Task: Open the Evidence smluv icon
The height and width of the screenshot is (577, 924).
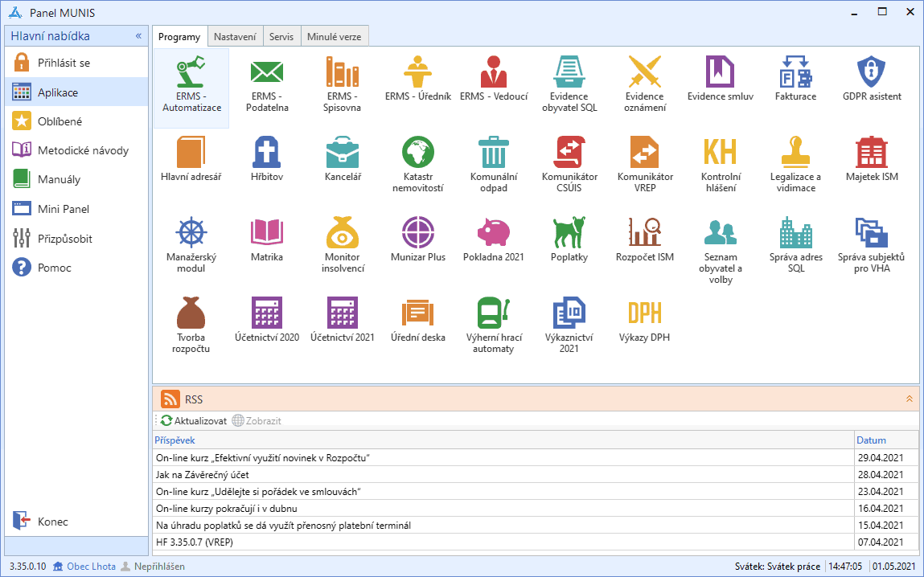Action: pos(720,72)
